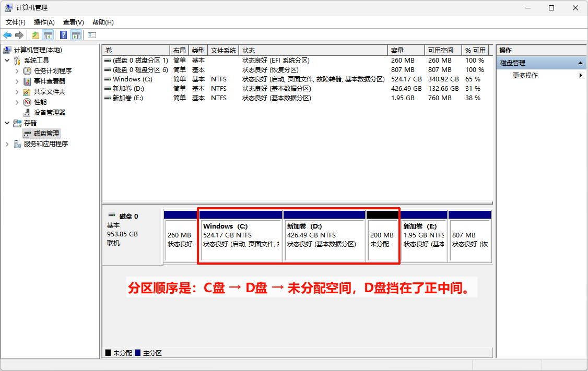Click 更多操作 in the actions pane
588x371 pixels.
tap(525, 75)
